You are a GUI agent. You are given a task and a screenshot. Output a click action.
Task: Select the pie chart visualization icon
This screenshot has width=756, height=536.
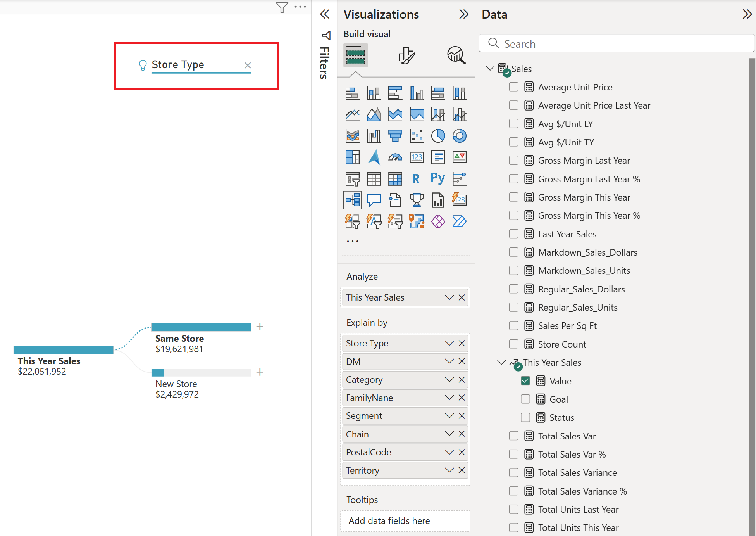[437, 135]
